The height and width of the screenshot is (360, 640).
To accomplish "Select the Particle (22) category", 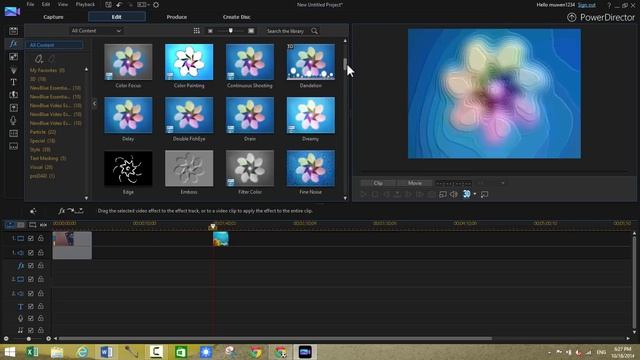I will (x=43, y=132).
